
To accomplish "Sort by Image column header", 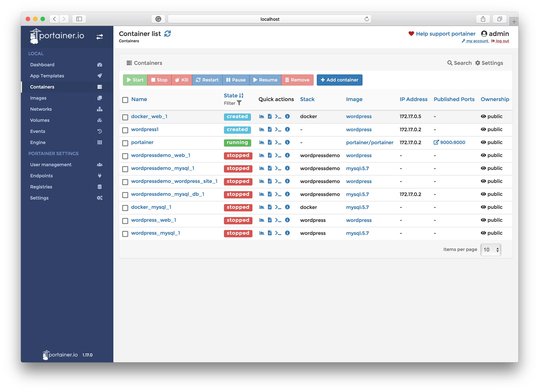I will tap(354, 99).
